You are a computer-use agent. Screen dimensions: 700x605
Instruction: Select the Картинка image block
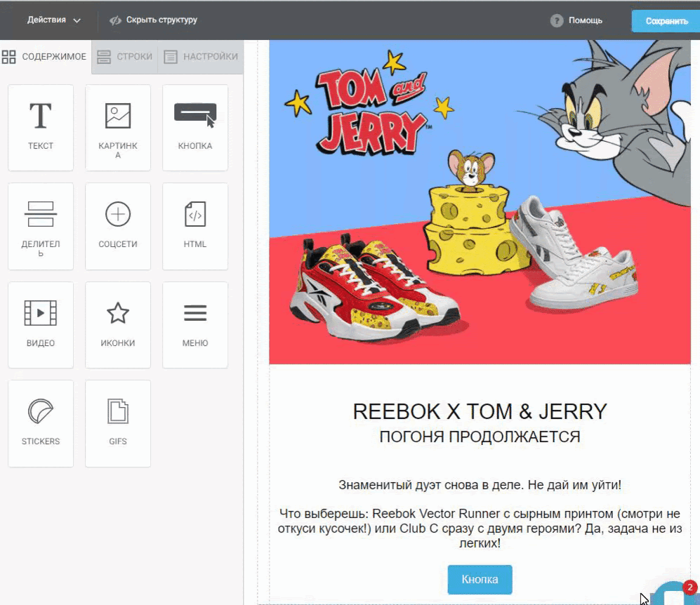[118, 128]
